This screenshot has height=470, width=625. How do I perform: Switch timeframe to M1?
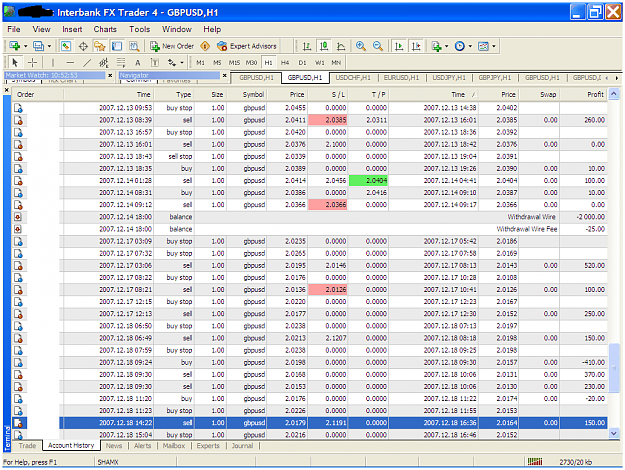point(200,63)
